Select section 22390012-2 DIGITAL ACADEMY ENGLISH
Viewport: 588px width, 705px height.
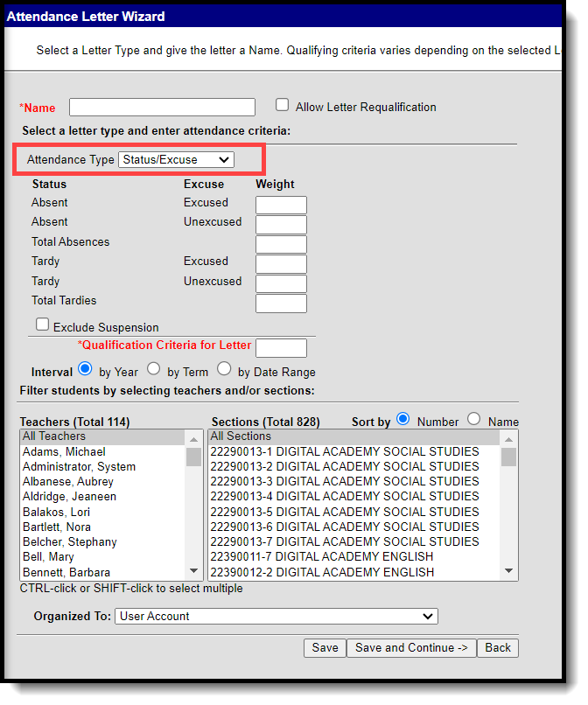coord(354,572)
